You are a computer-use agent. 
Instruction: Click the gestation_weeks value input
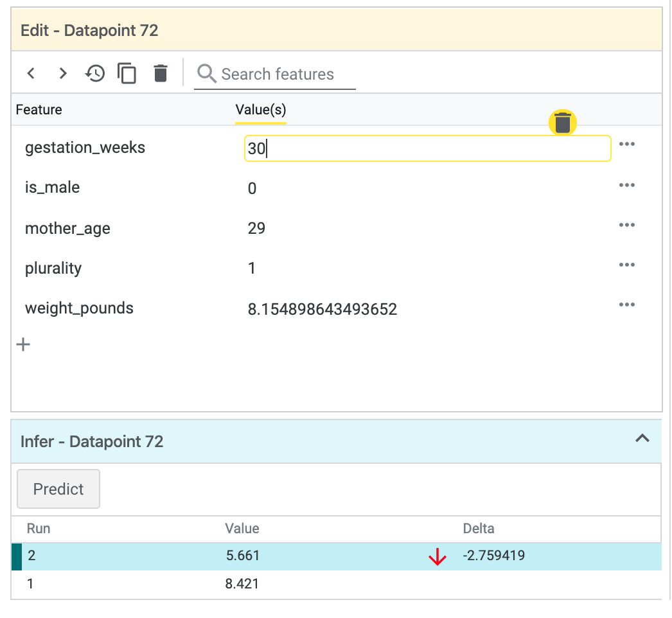tap(427, 148)
